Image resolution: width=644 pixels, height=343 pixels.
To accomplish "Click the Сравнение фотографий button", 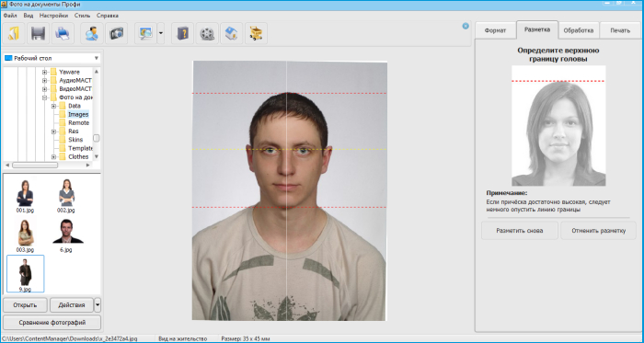I will click(52, 323).
